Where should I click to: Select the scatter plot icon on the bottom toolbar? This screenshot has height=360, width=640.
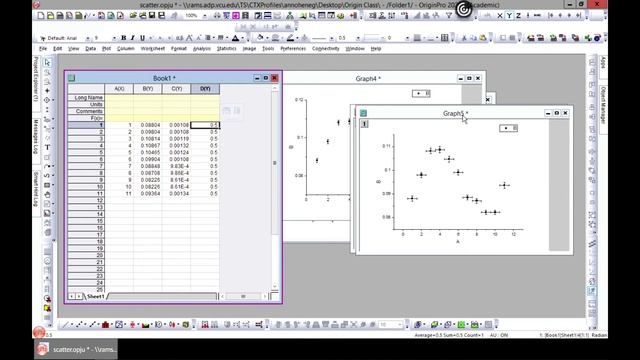(x=79, y=325)
